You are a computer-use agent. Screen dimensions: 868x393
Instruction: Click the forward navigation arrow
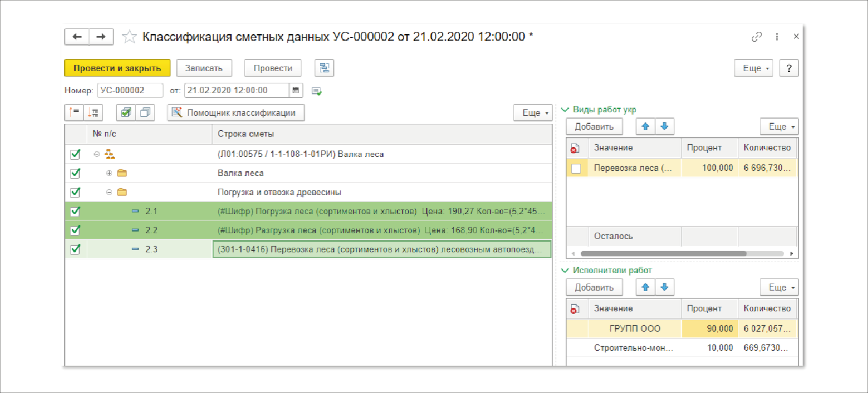[x=101, y=36]
